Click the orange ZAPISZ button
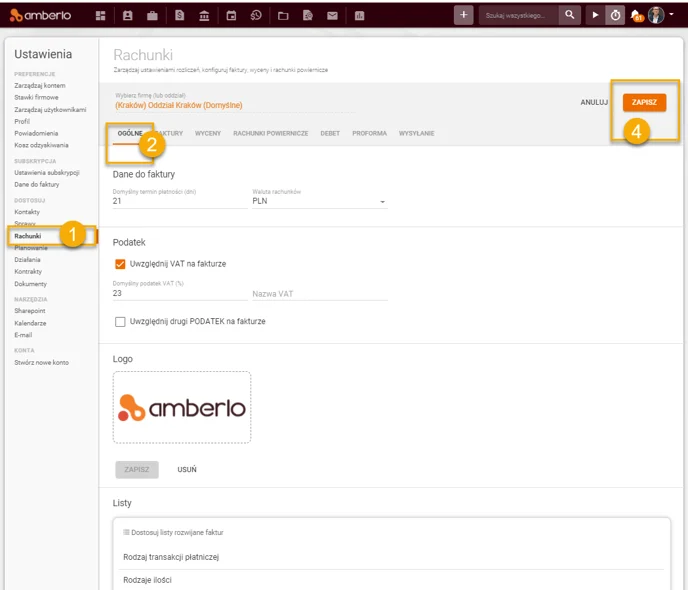Screen dimensions: 688x590 click(x=644, y=102)
